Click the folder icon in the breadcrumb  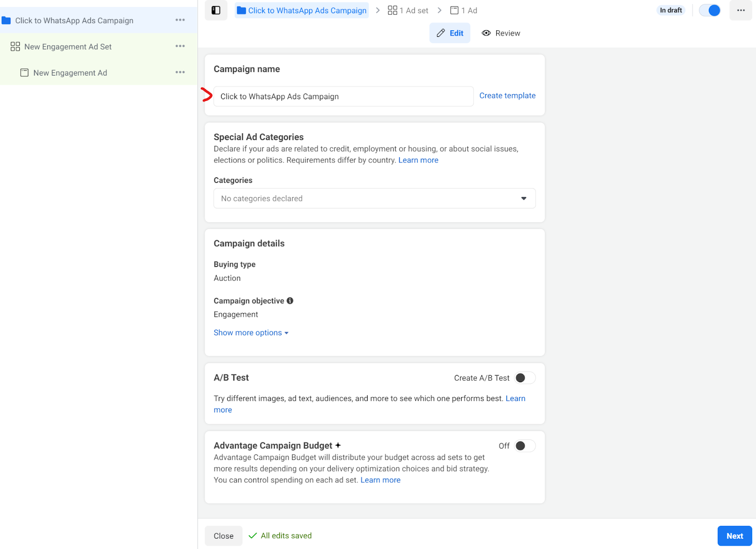pyautogui.click(x=241, y=10)
